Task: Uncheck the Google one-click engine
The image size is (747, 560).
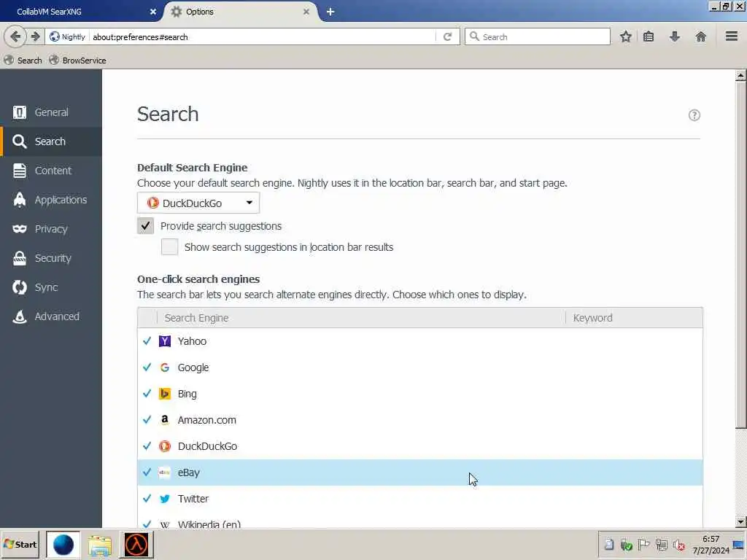Action: pyautogui.click(x=147, y=367)
